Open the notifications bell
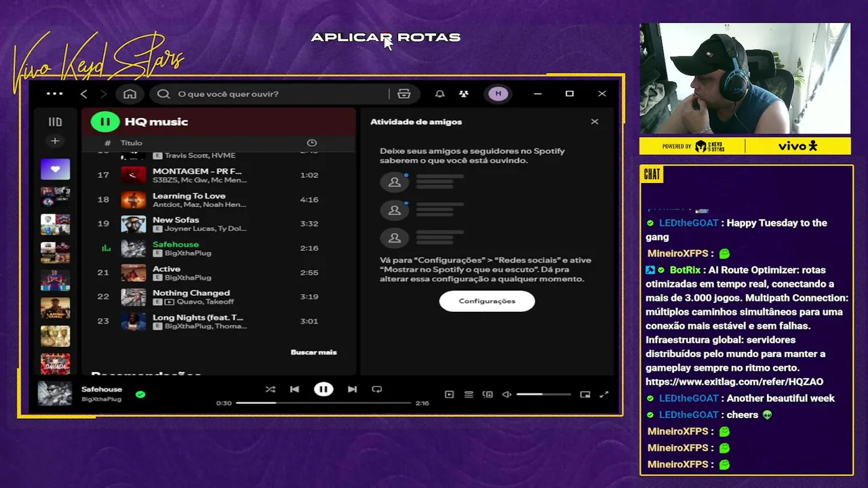This screenshot has height=488, width=868. pyautogui.click(x=439, y=94)
